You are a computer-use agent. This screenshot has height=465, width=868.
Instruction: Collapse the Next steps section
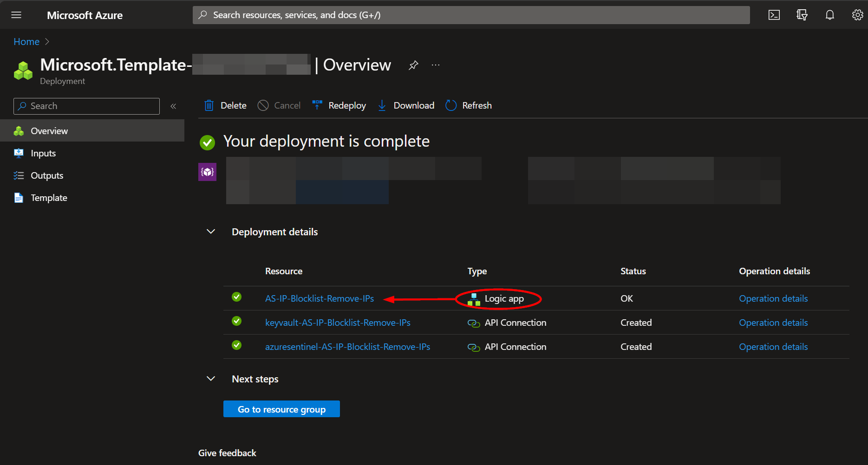coord(211,379)
